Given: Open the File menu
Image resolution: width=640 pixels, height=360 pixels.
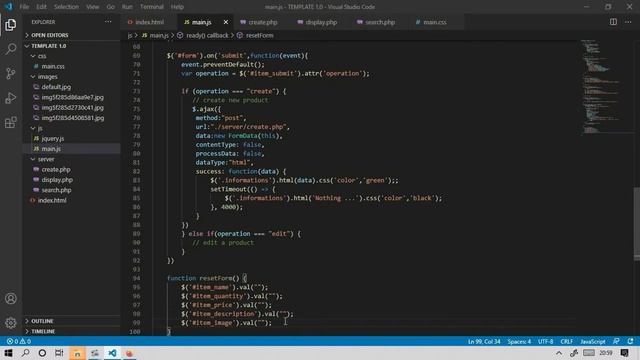Looking at the screenshot, I should point(24,7).
